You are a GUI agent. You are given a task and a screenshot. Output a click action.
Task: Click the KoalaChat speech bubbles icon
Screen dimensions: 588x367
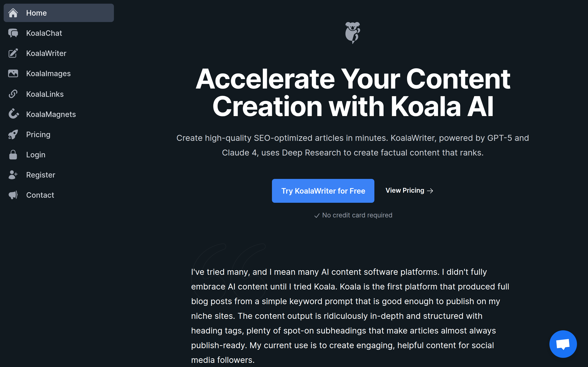[13, 33]
